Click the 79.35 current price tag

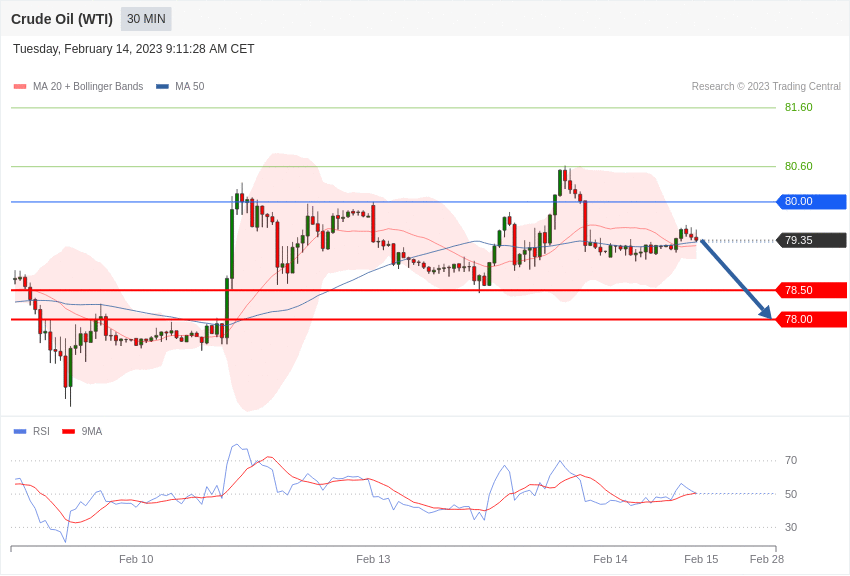point(812,241)
